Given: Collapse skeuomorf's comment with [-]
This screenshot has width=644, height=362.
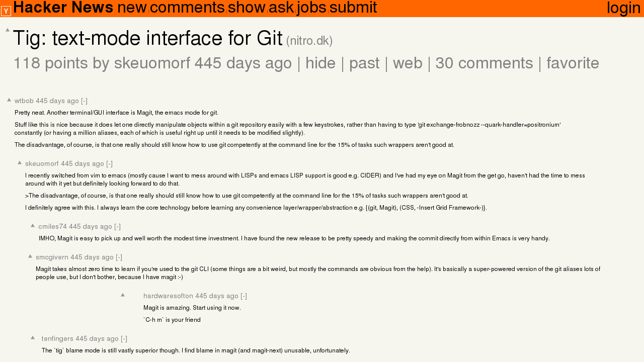Looking at the screenshot, I should (x=109, y=164).
